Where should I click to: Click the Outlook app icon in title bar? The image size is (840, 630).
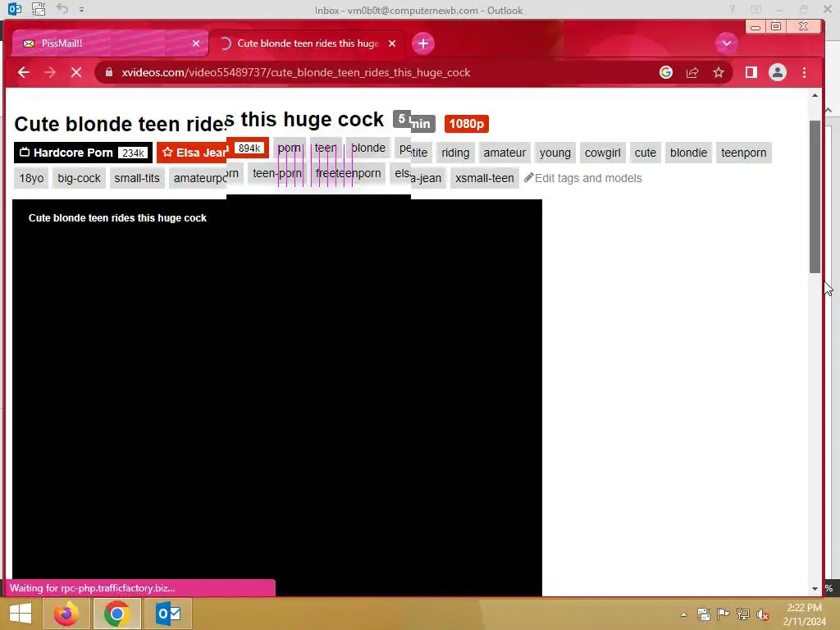click(x=15, y=9)
